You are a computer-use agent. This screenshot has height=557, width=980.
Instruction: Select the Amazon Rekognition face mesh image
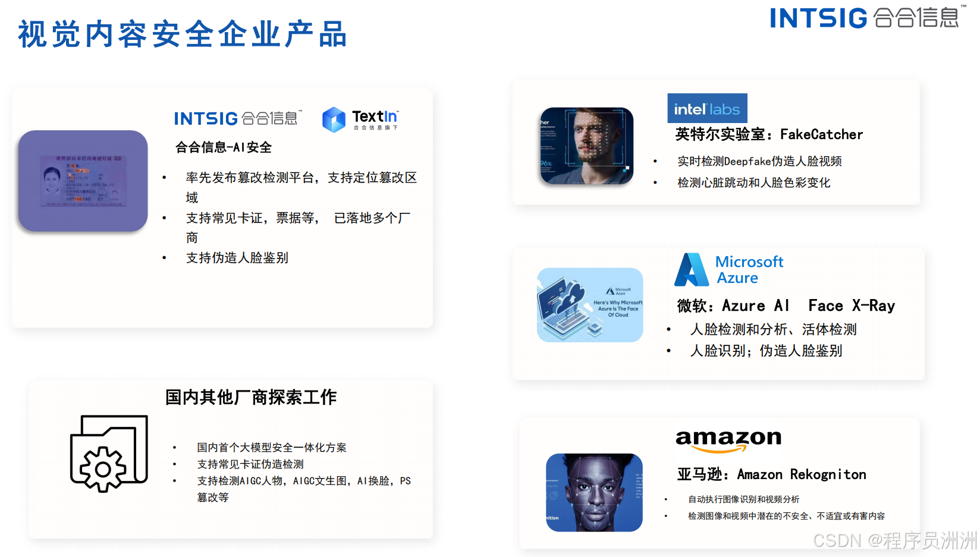point(594,492)
